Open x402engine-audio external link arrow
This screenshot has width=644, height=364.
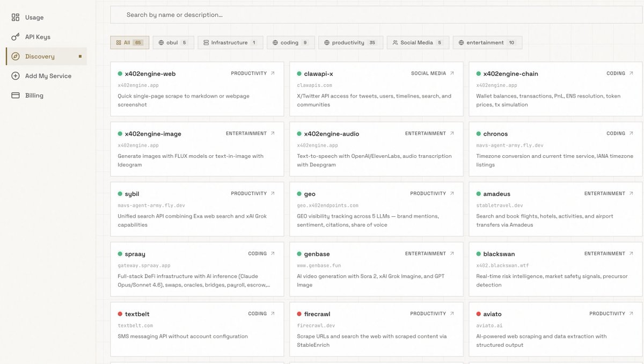pos(452,133)
